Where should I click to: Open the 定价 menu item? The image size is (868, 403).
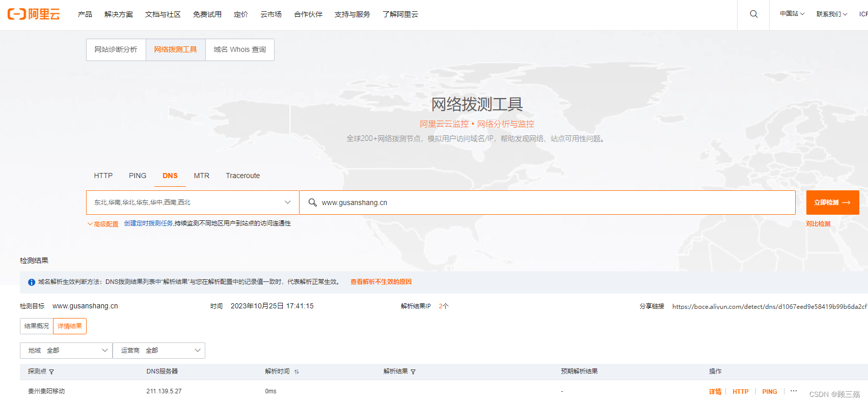pos(241,14)
